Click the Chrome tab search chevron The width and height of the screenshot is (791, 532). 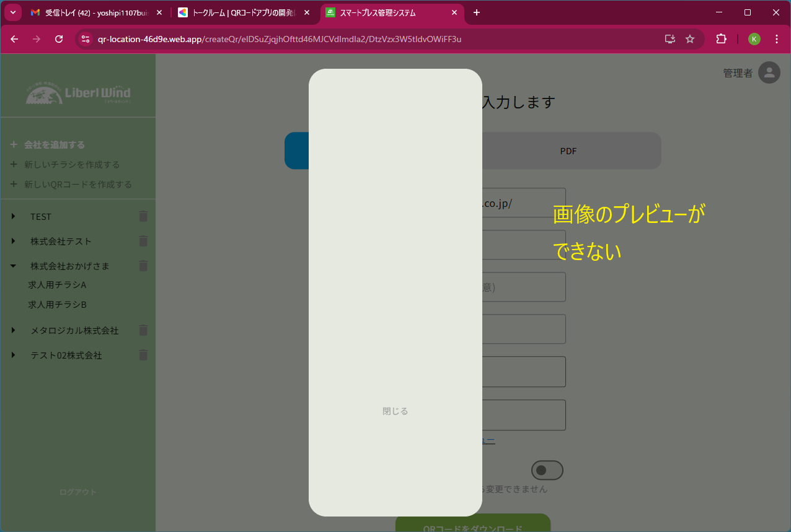point(13,12)
